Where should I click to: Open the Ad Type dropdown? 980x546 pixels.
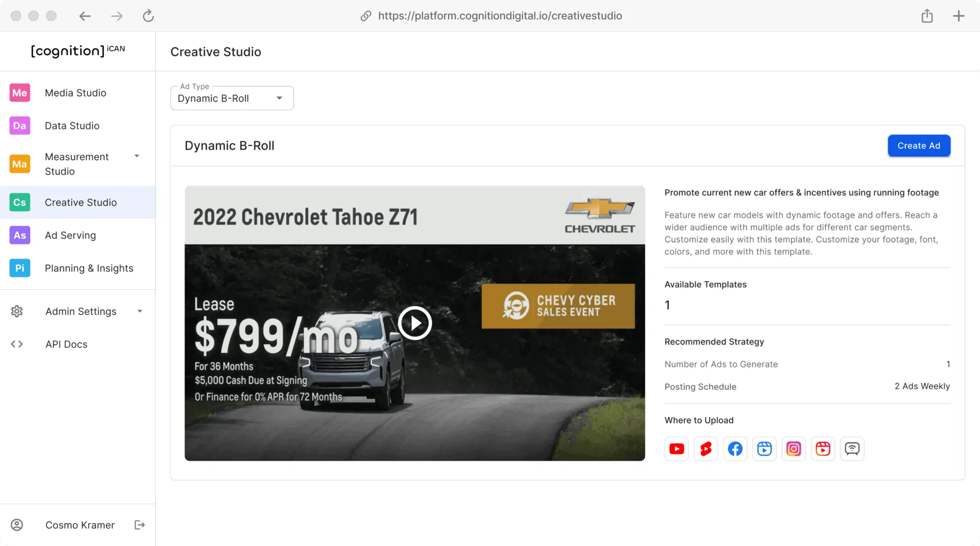232,98
